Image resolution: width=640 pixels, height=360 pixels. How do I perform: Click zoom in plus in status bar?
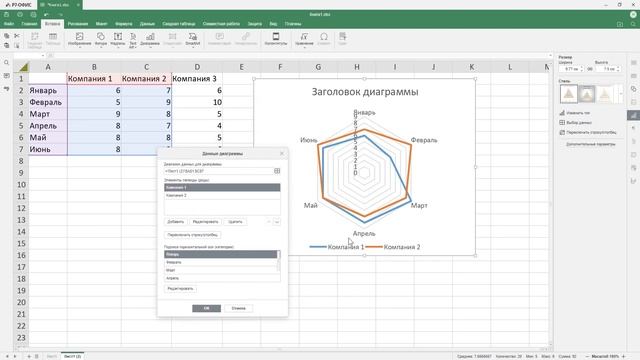click(x=623, y=356)
